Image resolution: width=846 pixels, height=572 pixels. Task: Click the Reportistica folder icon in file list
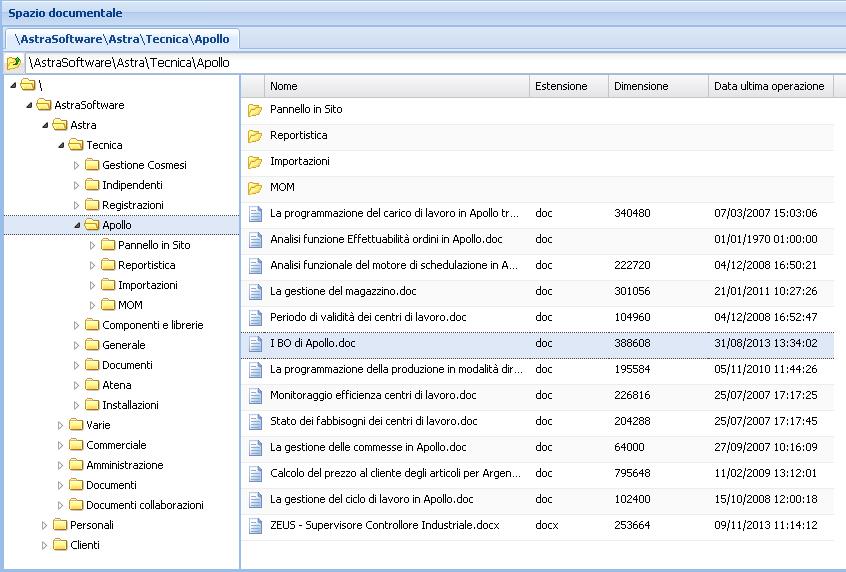255,136
